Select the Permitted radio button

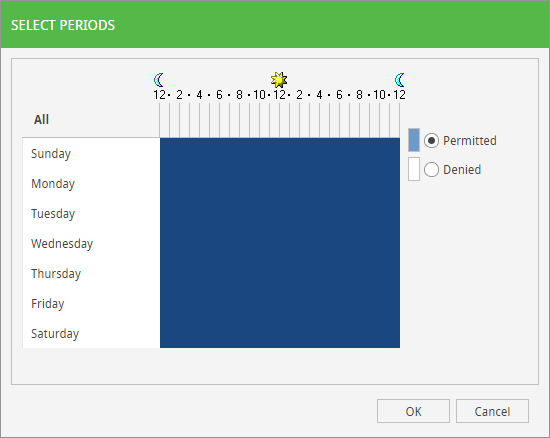(x=431, y=141)
